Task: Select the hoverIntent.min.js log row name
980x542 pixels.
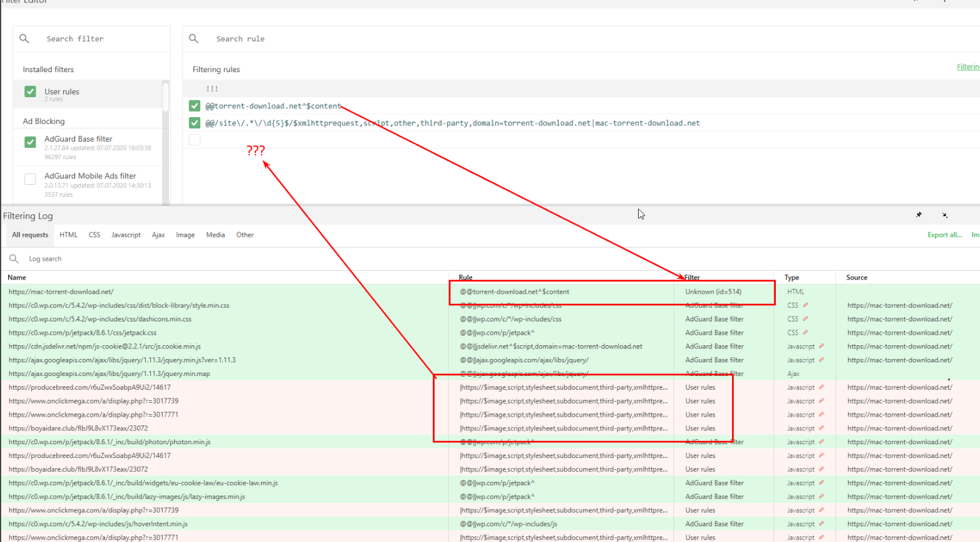Action: [98, 524]
